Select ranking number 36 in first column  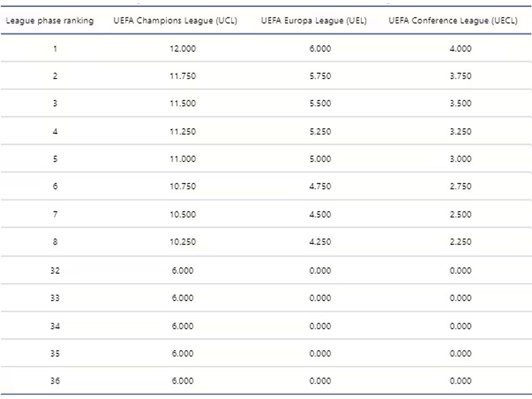pyautogui.click(x=55, y=381)
